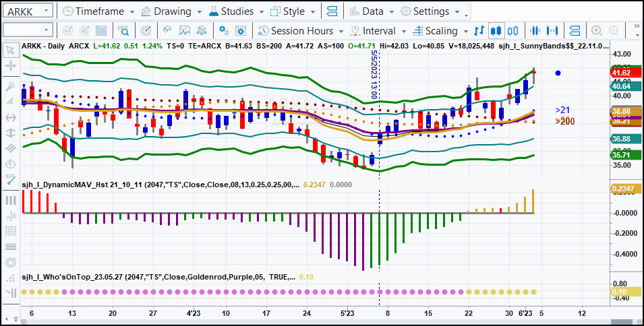Viewport: 644px width, 326px height.
Task: Click the gear with hash toolbar icon
Action: pyautogui.click(x=224, y=31)
